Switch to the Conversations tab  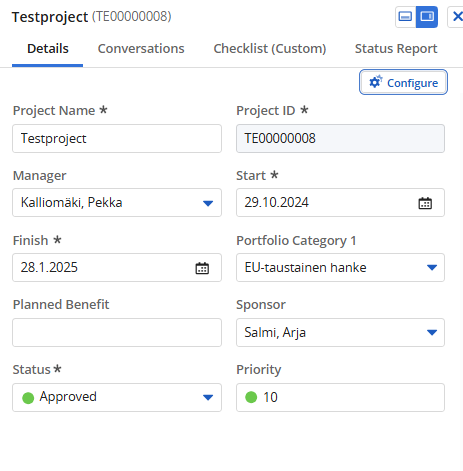141,49
